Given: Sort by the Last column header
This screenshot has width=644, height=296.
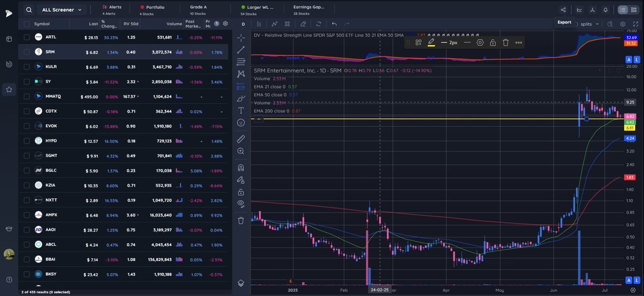Looking at the screenshot, I should pyautogui.click(x=93, y=24).
